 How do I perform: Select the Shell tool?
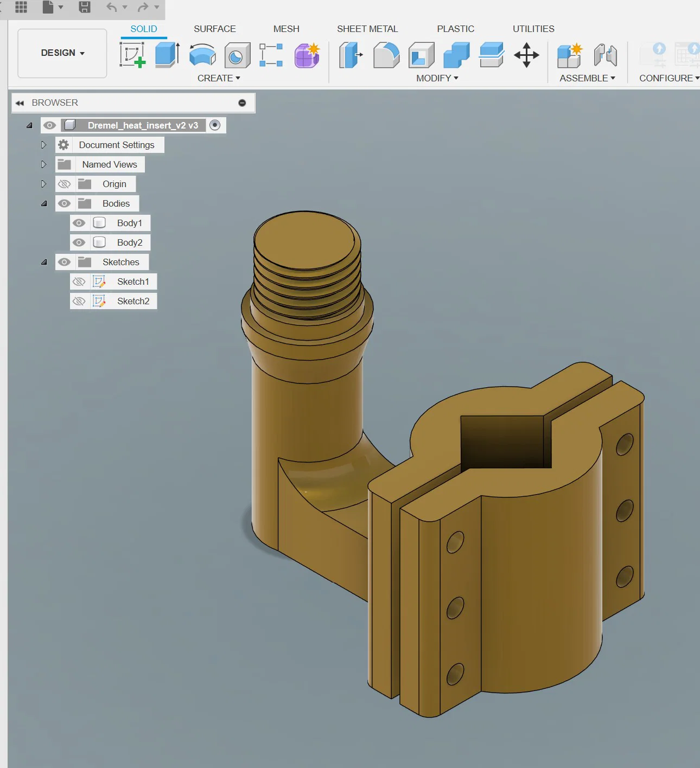click(x=421, y=55)
